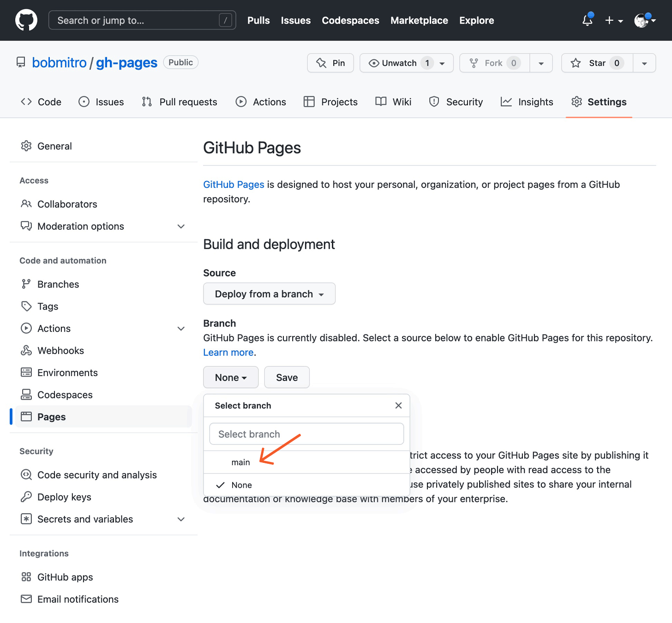
Task: Expand the Secrets and variables section
Action: click(181, 519)
